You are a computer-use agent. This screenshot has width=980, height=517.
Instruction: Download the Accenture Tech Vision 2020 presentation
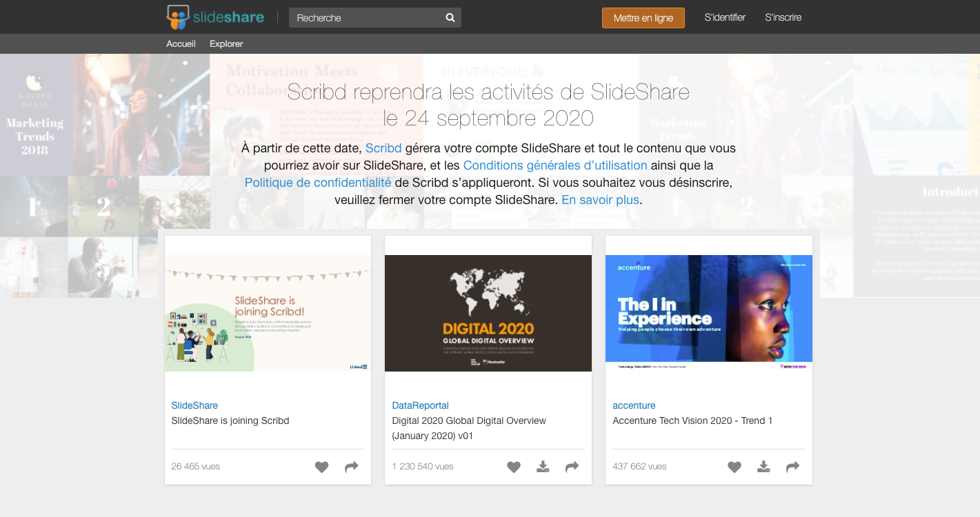[x=763, y=467]
